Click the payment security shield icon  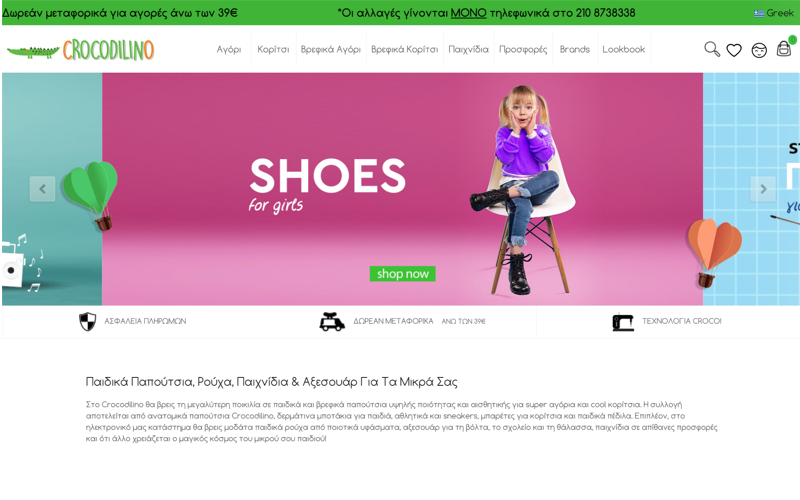point(87,321)
